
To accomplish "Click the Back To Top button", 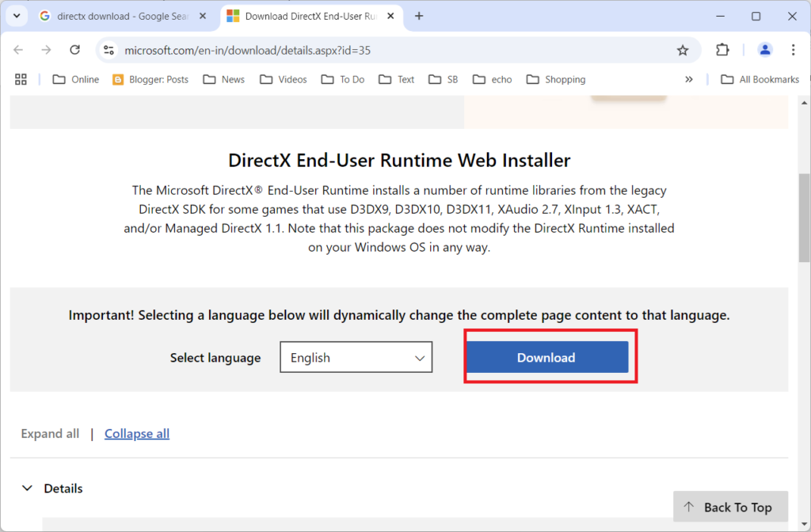I will click(731, 507).
